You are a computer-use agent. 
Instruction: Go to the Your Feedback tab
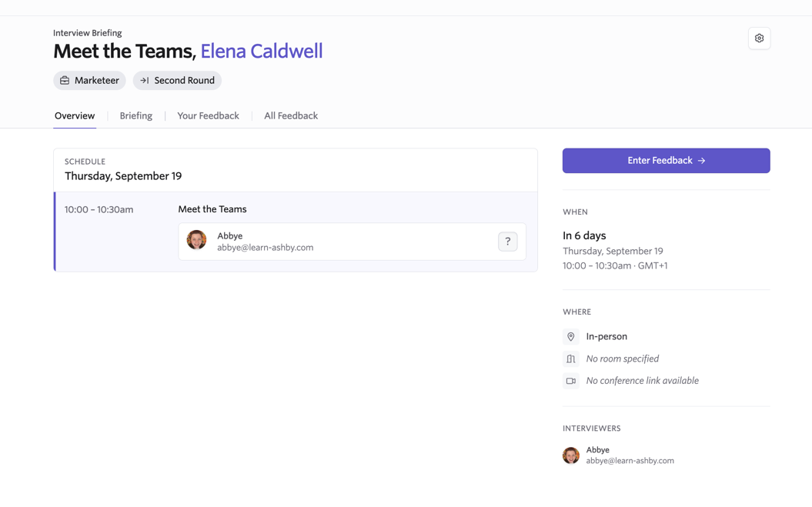(208, 116)
